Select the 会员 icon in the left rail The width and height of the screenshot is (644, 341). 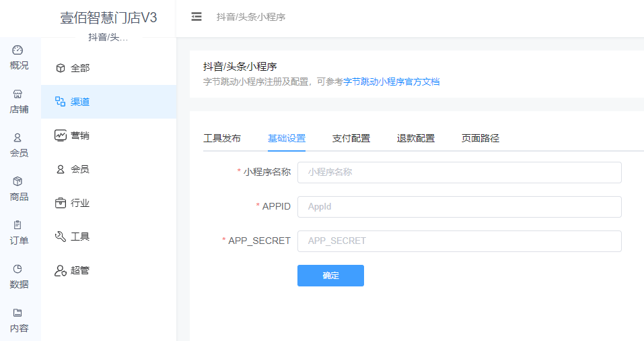click(x=17, y=137)
